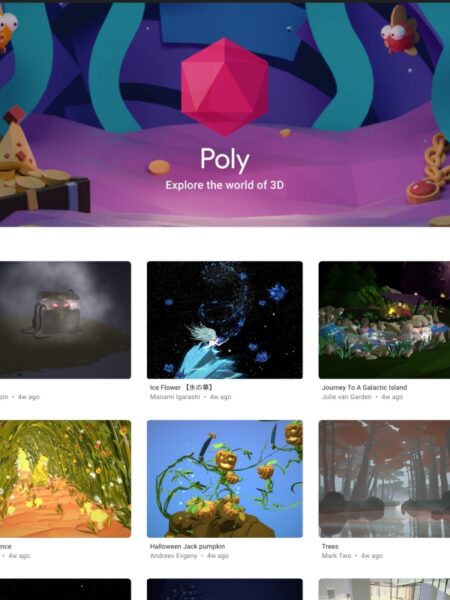Image resolution: width=450 pixels, height=600 pixels.
Task: Click the Halloween Jack pumpkin title link
Action: coord(187,546)
